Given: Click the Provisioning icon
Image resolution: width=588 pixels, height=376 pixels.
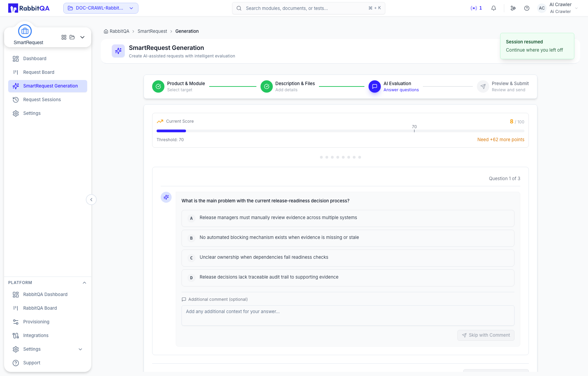Looking at the screenshot, I should coord(16,322).
